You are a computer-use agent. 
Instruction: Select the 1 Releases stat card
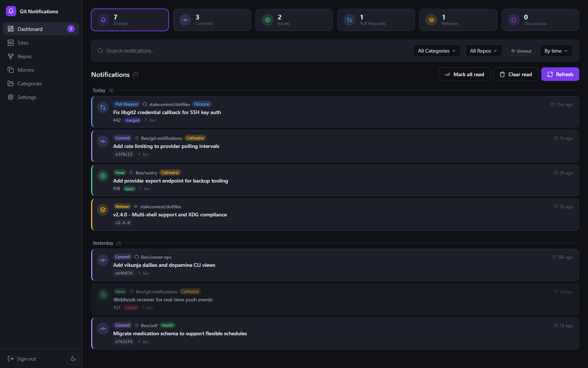tap(458, 20)
